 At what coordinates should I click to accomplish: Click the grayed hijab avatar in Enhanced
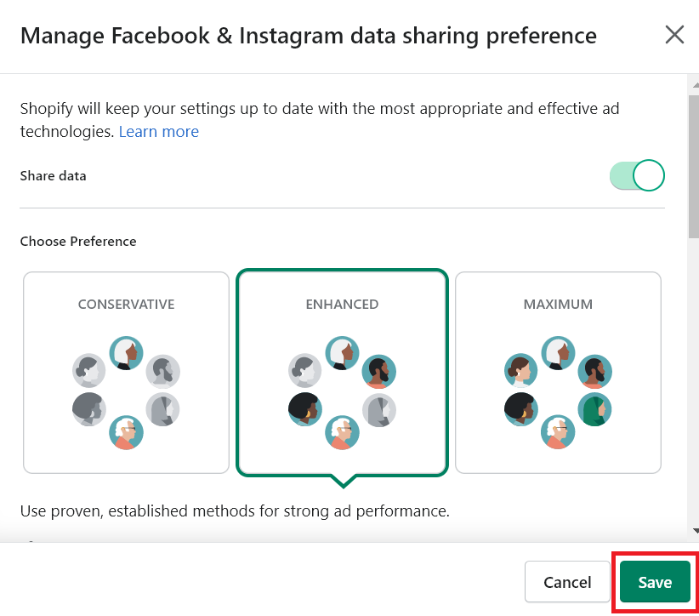pyautogui.click(x=379, y=410)
